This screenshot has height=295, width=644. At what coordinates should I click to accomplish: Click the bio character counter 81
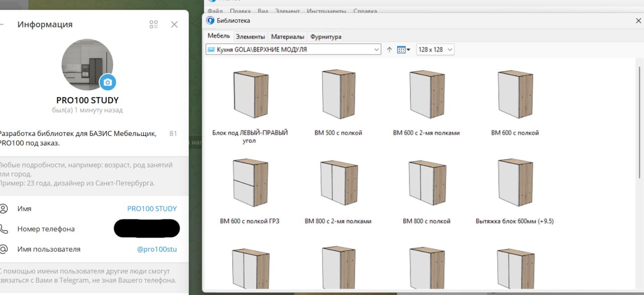point(173,133)
